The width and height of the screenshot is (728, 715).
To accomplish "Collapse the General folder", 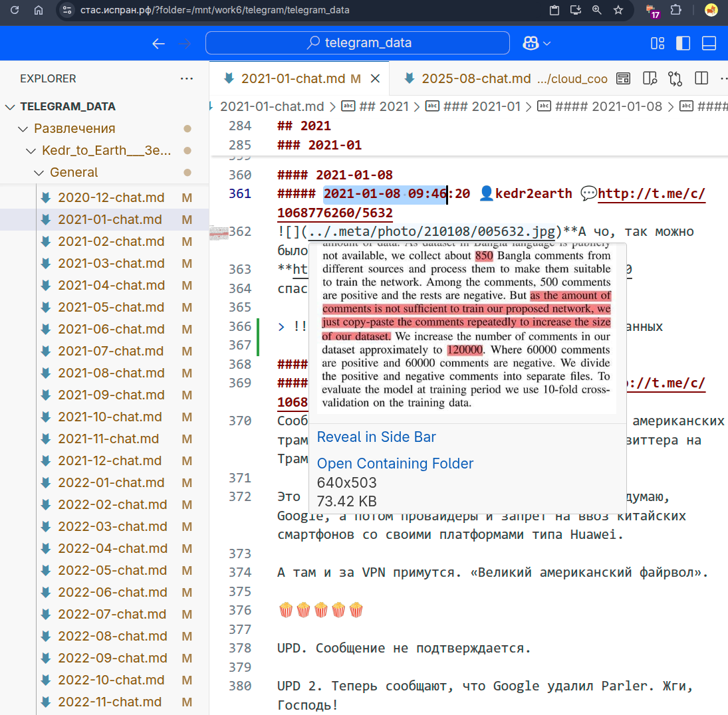I will click(x=39, y=172).
